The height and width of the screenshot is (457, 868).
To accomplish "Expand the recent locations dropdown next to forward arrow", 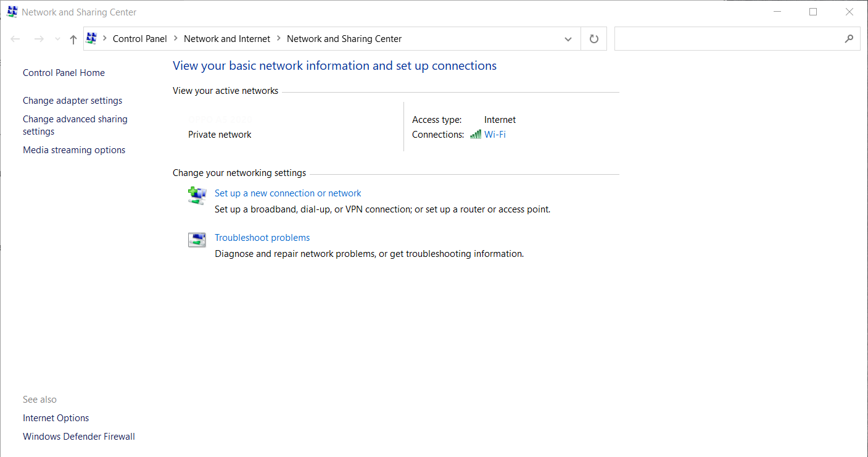I will (x=57, y=38).
